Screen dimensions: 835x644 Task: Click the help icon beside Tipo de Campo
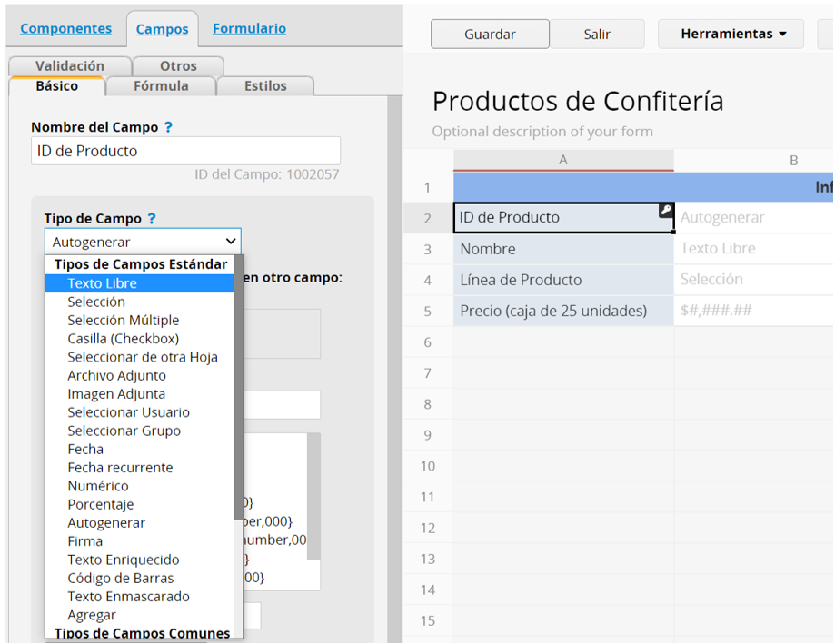(152, 219)
